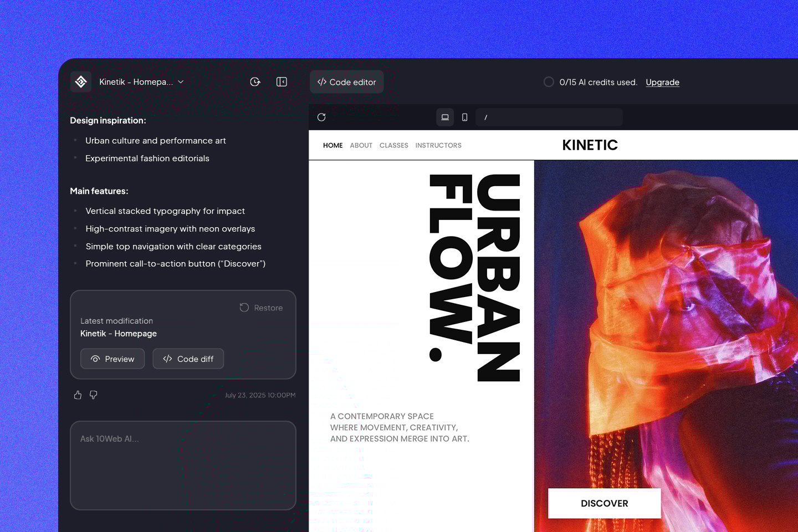Viewport: 798px width, 532px height.
Task: Click the Ask 10Web AI input box
Action: click(183, 465)
